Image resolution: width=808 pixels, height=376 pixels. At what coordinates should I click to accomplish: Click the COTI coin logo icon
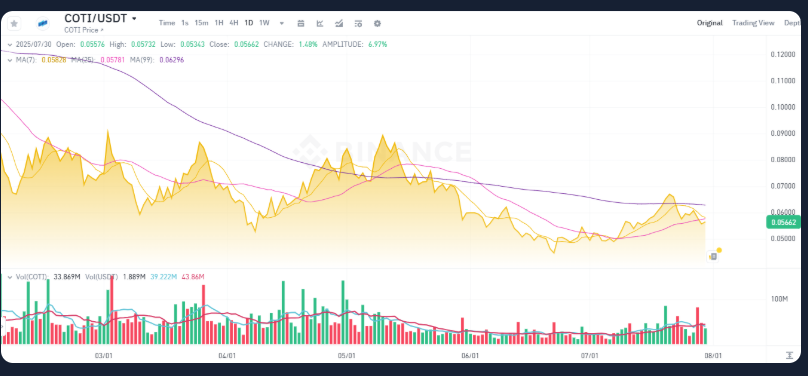click(x=43, y=24)
